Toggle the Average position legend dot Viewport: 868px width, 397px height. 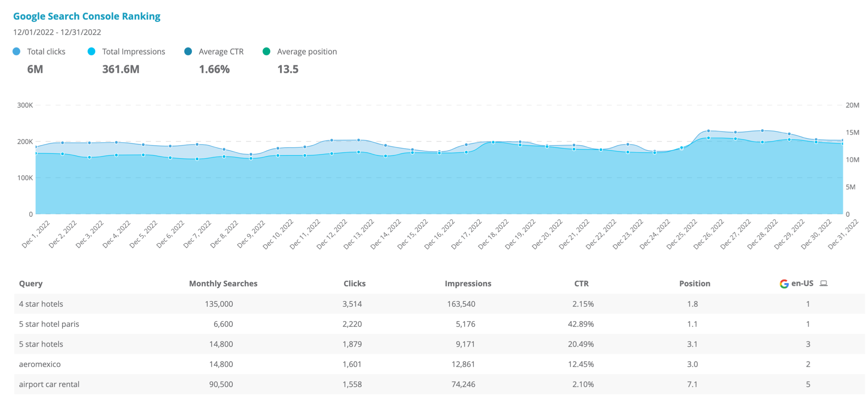tap(267, 52)
